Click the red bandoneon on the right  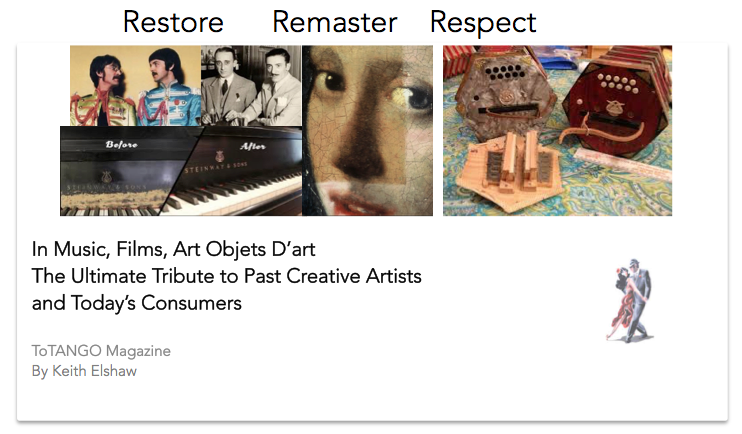pos(616,101)
